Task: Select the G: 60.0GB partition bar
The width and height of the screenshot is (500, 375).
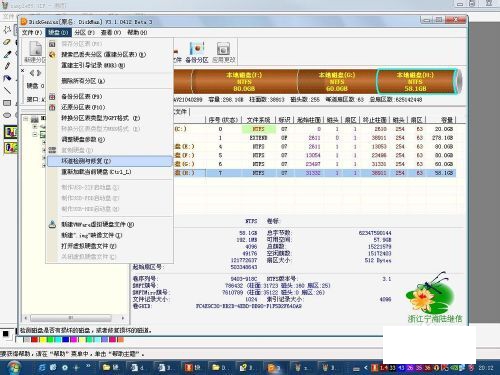Action: (x=337, y=81)
